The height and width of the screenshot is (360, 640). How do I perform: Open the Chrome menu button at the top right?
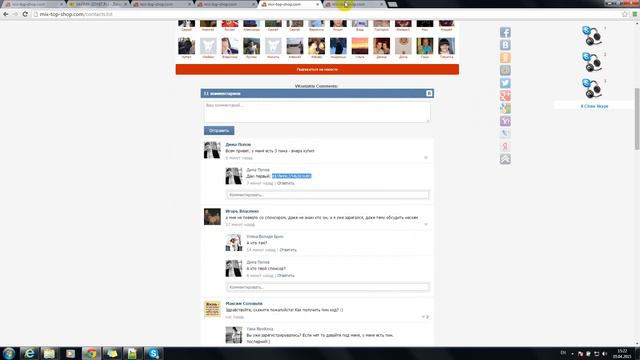(635, 14)
